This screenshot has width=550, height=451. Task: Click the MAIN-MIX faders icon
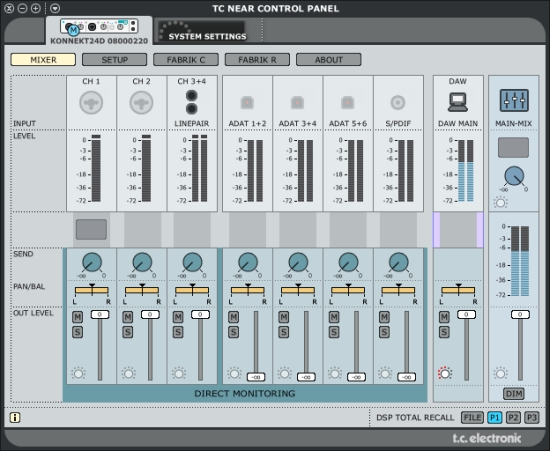point(514,101)
